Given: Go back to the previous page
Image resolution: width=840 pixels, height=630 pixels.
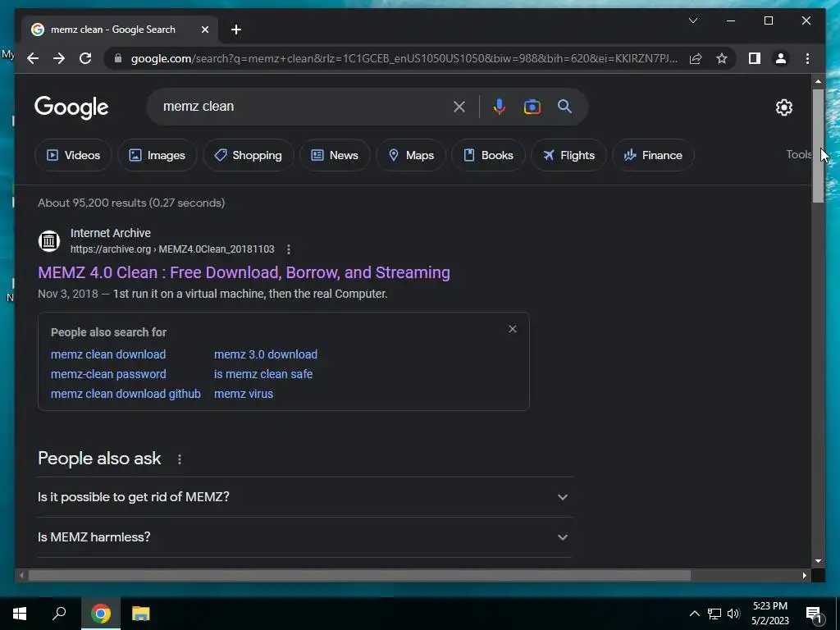Looking at the screenshot, I should [x=33, y=58].
